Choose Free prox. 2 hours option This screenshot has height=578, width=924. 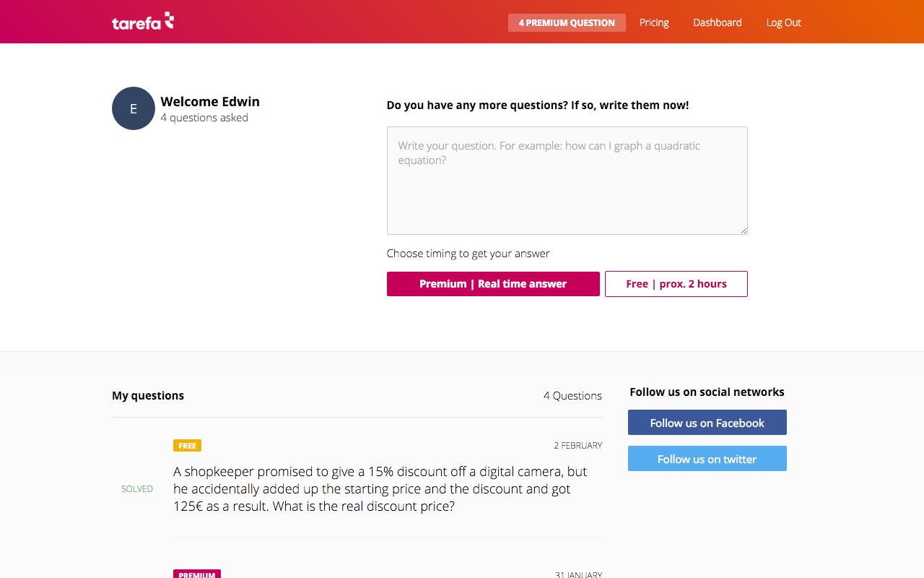676,284
